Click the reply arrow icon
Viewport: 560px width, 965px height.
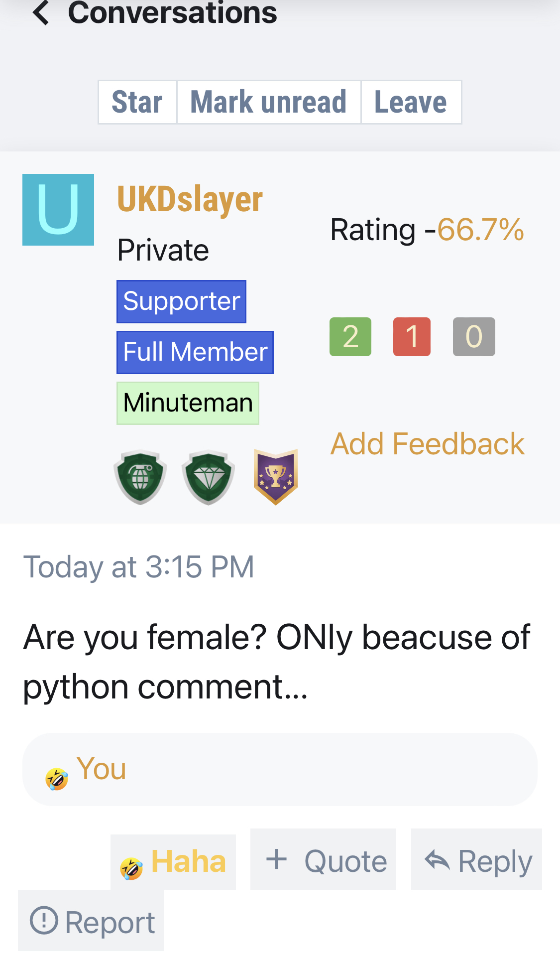[x=437, y=860]
